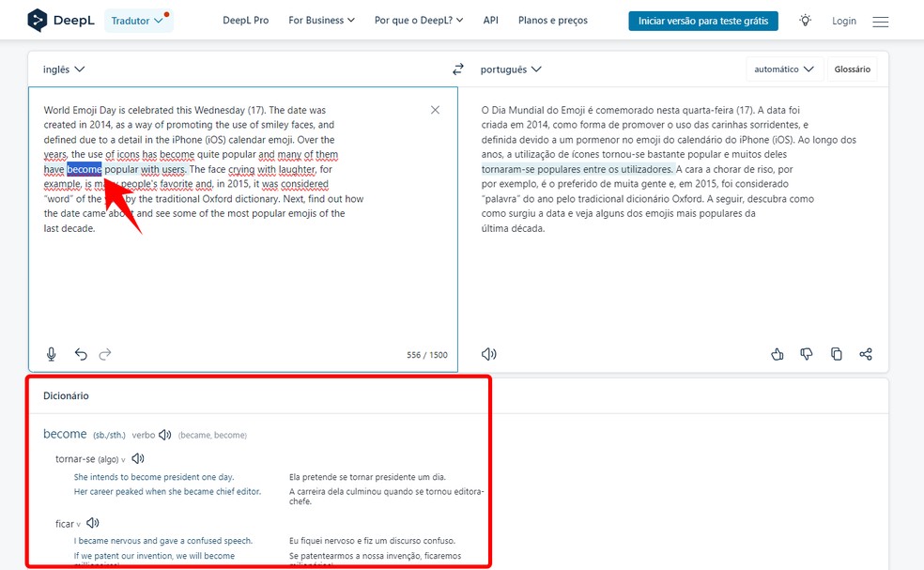Click 'Eu fiquei nervoso e fiz um discurso confuso.'
Viewport: 924px width, 570px height.
[373, 541]
